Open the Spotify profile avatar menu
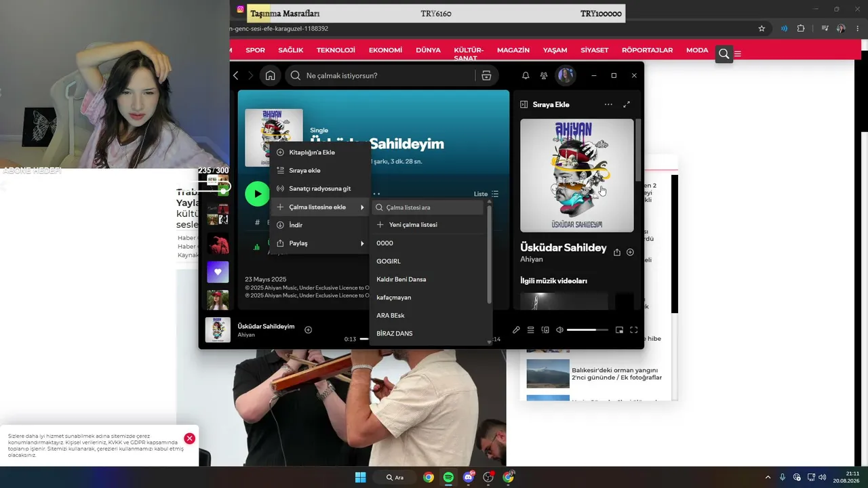The width and height of the screenshot is (868, 488). point(566,76)
